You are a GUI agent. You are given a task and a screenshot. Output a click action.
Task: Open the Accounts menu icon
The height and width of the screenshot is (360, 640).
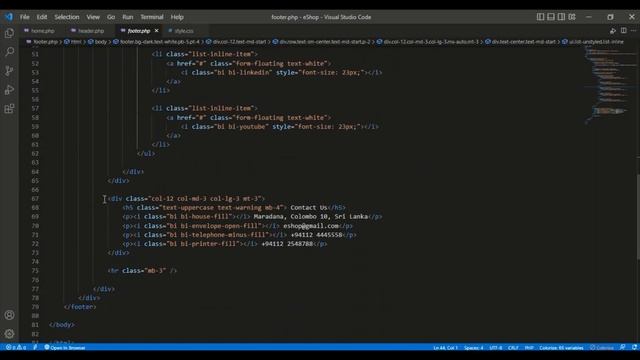pyautogui.click(x=9, y=315)
